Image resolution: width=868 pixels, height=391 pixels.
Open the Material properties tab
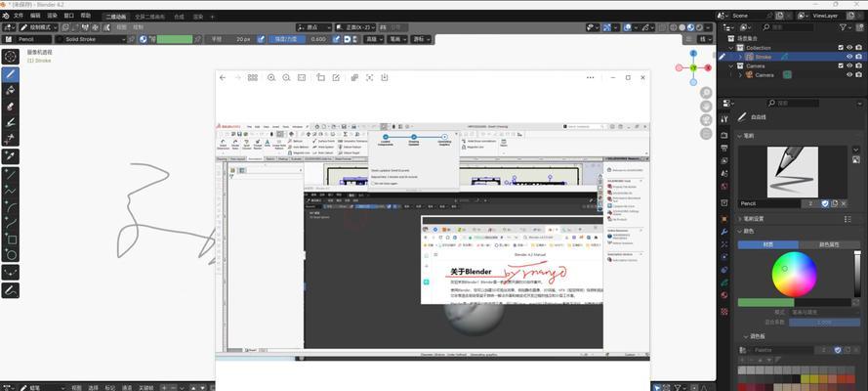(724, 295)
